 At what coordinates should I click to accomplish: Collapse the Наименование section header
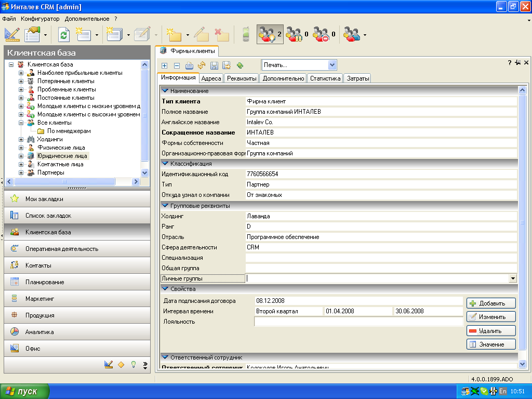point(165,91)
